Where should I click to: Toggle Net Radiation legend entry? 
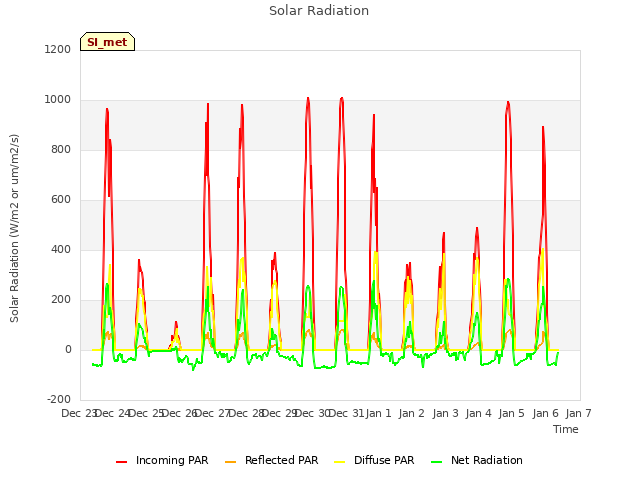477,460
